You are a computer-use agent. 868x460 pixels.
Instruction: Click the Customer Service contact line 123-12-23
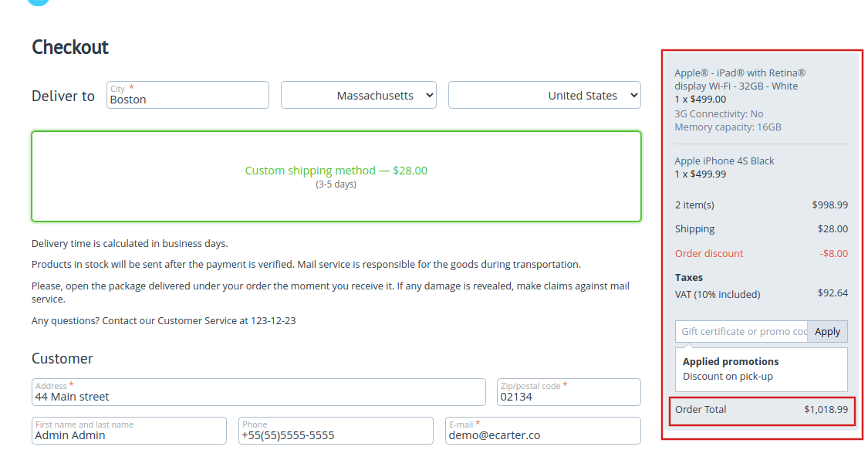[164, 320]
